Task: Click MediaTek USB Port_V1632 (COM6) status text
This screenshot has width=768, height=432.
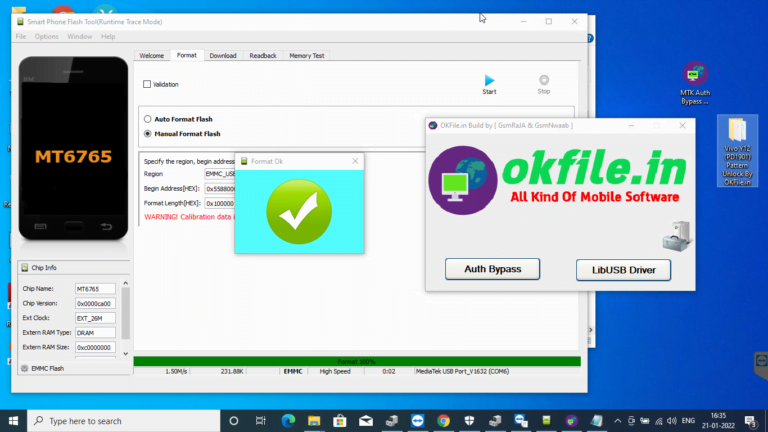Action: click(462, 372)
